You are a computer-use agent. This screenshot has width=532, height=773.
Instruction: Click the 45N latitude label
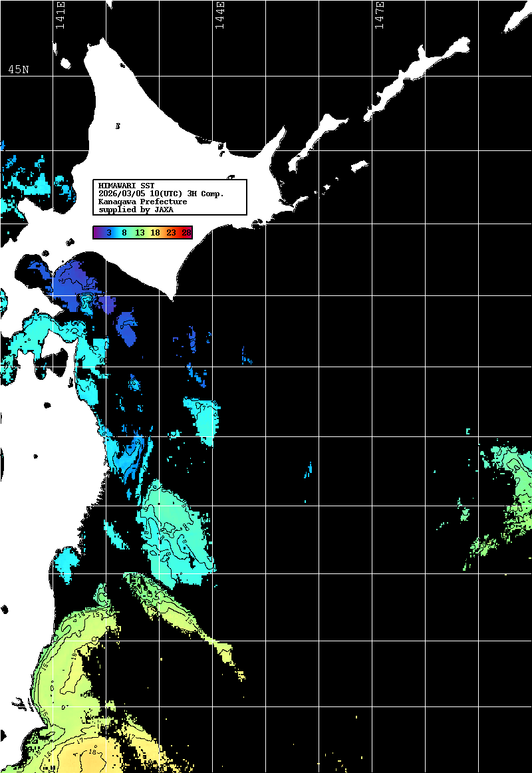pos(18,70)
